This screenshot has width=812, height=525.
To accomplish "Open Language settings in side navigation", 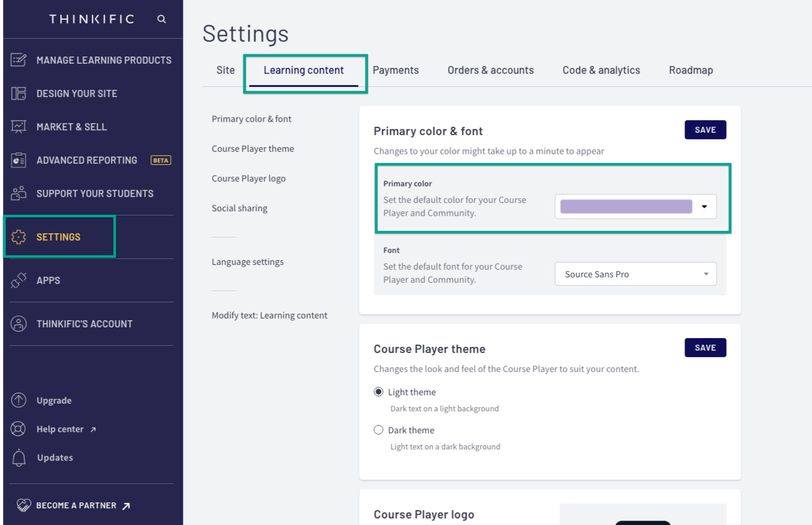I will click(247, 262).
